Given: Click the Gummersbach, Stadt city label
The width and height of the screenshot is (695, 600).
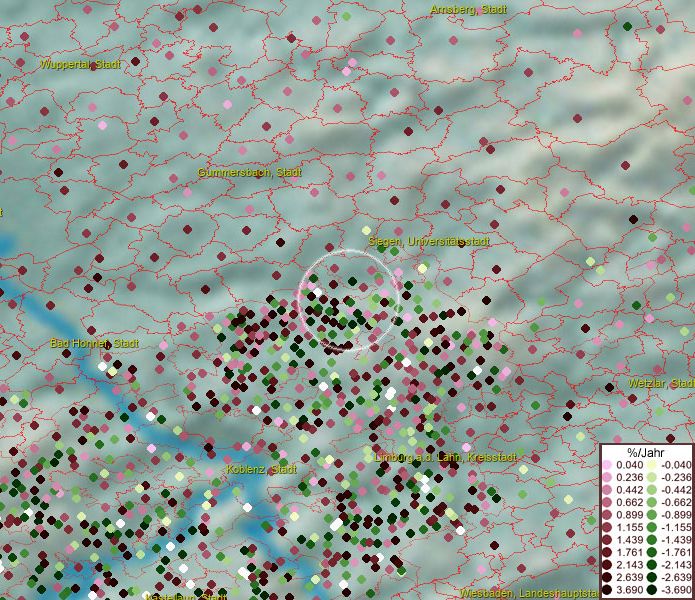Looking at the screenshot, I should click(x=250, y=172).
